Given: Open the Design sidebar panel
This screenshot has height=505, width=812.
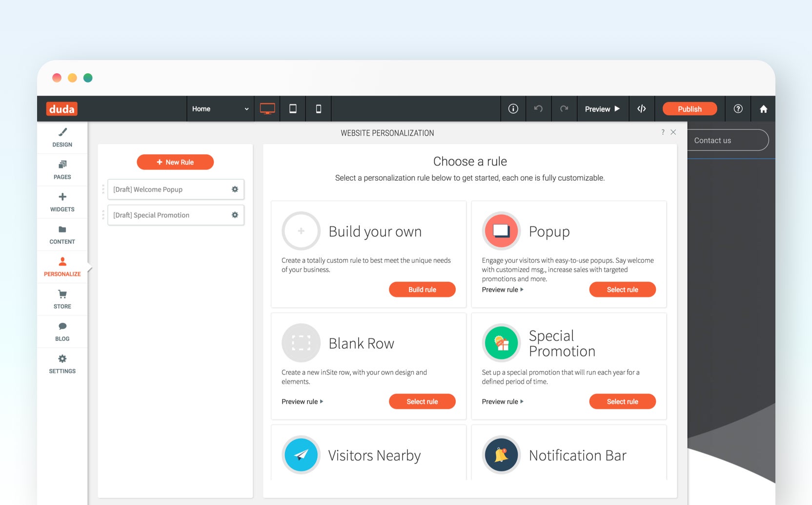Looking at the screenshot, I should pyautogui.click(x=62, y=138).
